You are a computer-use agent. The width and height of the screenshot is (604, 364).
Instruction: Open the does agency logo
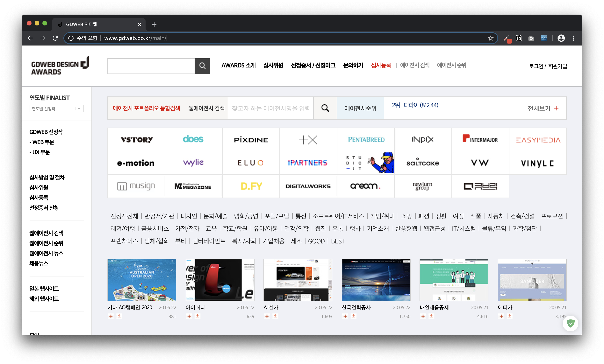[x=193, y=139]
